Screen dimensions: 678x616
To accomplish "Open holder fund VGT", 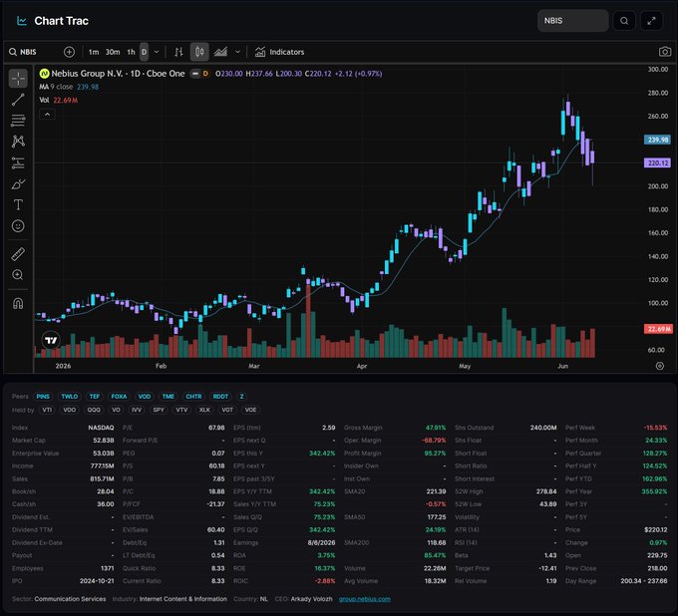I will 227,410.
